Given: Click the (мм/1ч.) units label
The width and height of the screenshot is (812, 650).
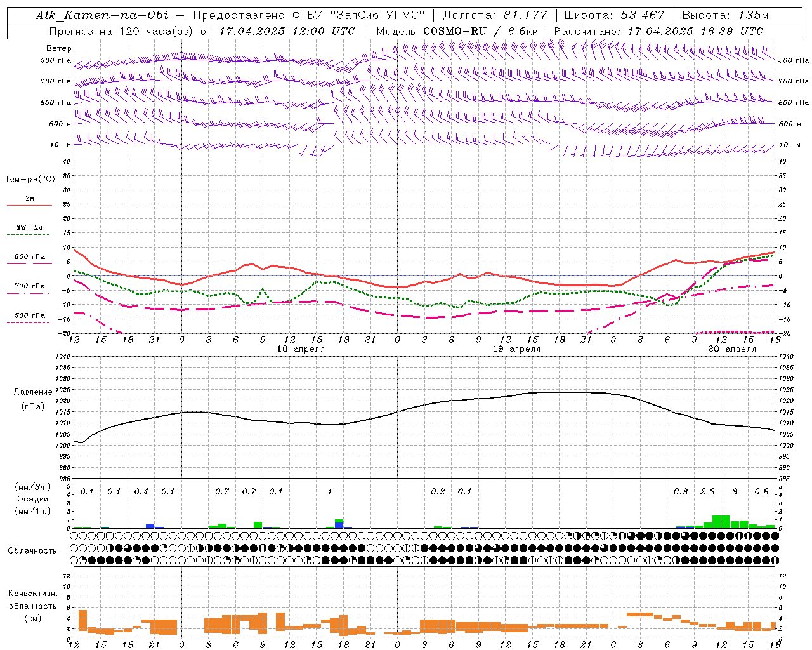Looking at the screenshot, I should 33,511.
